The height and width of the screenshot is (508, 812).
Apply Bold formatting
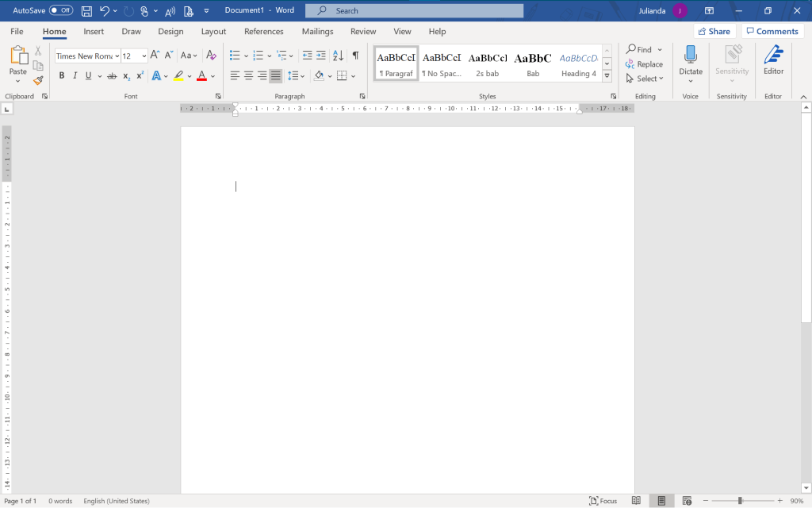pos(62,76)
